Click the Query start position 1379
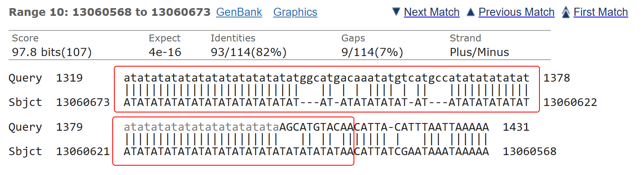644x175 pixels. tap(69, 127)
